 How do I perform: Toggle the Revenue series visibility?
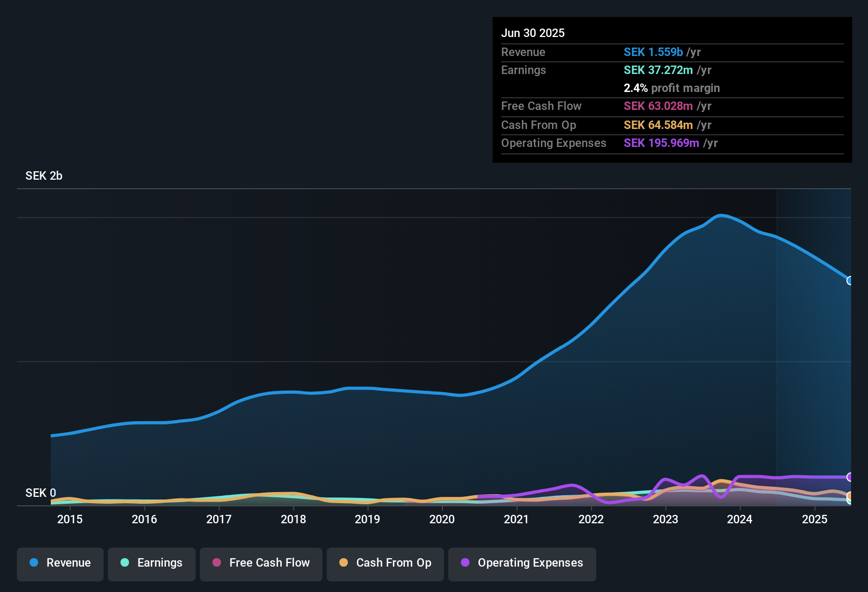(60, 563)
